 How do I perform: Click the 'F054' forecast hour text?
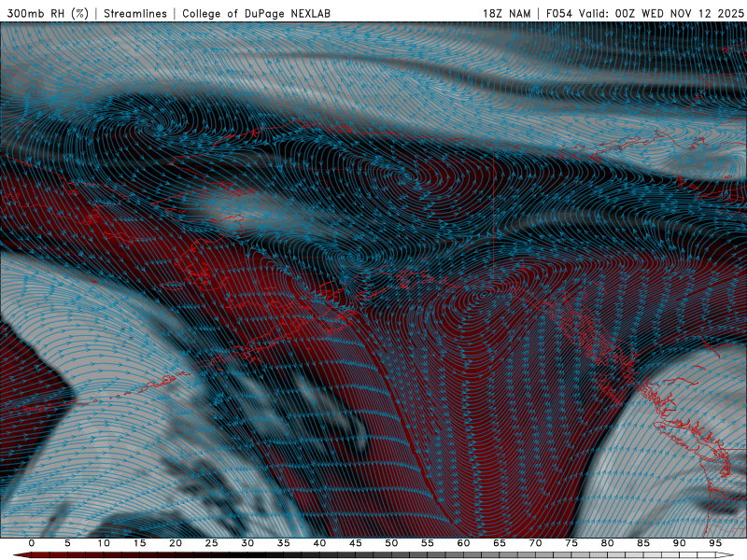pos(558,13)
